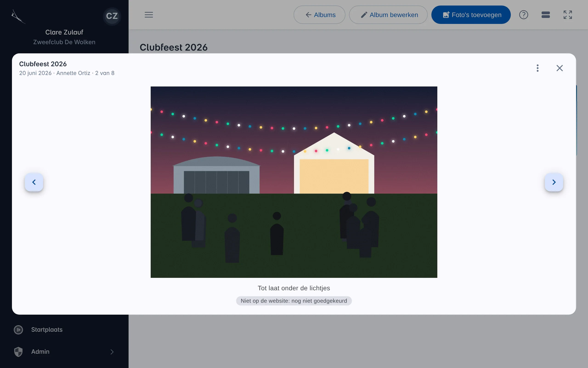Click '20 juni 2026 · Annette Ortiz · 2 van 8'
588x368 pixels.
pyautogui.click(x=67, y=73)
